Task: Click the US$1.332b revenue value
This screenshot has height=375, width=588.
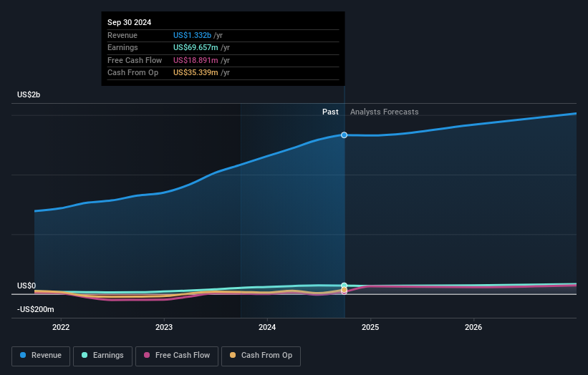Action: (x=192, y=35)
